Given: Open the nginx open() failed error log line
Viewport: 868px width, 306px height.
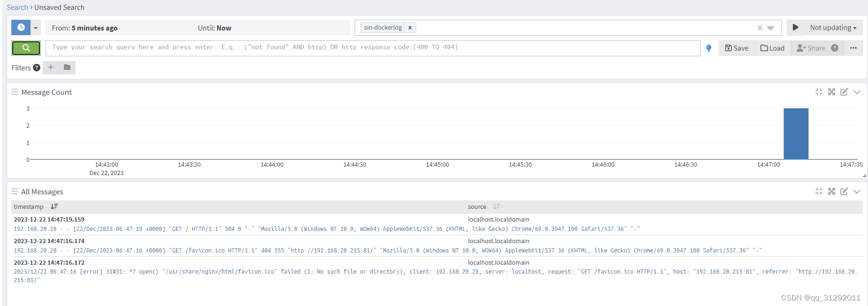Looking at the screenshot, I should tap(435, 276).
